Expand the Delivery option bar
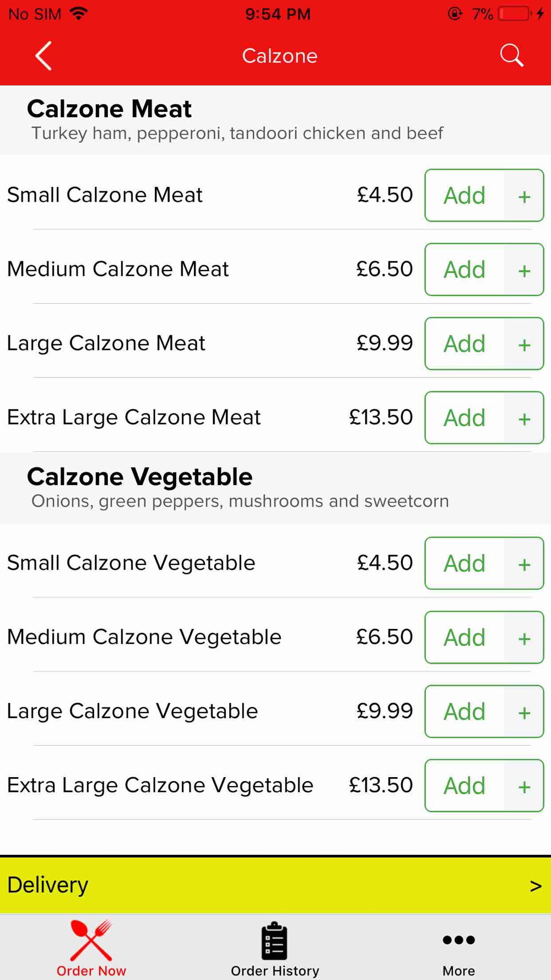 [275, 885]
